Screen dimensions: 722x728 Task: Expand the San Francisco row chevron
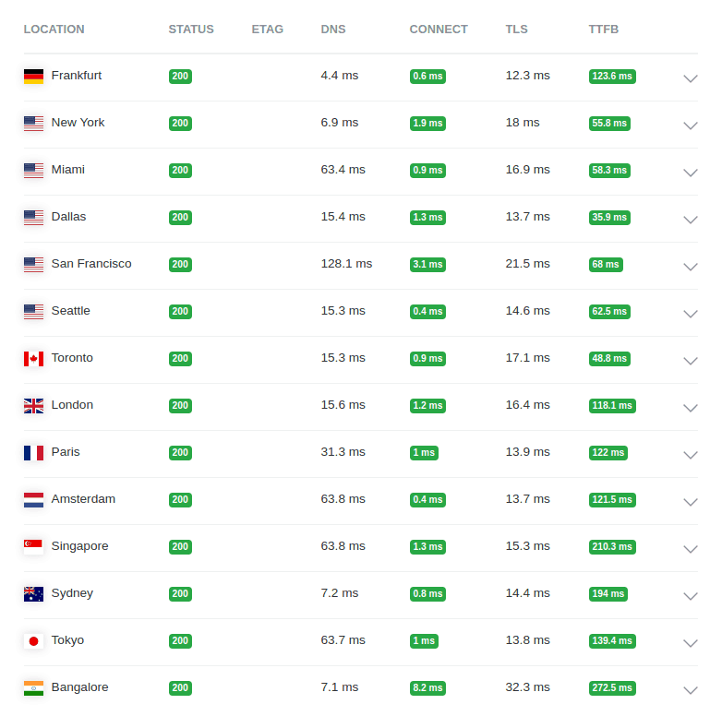(690, 267)
